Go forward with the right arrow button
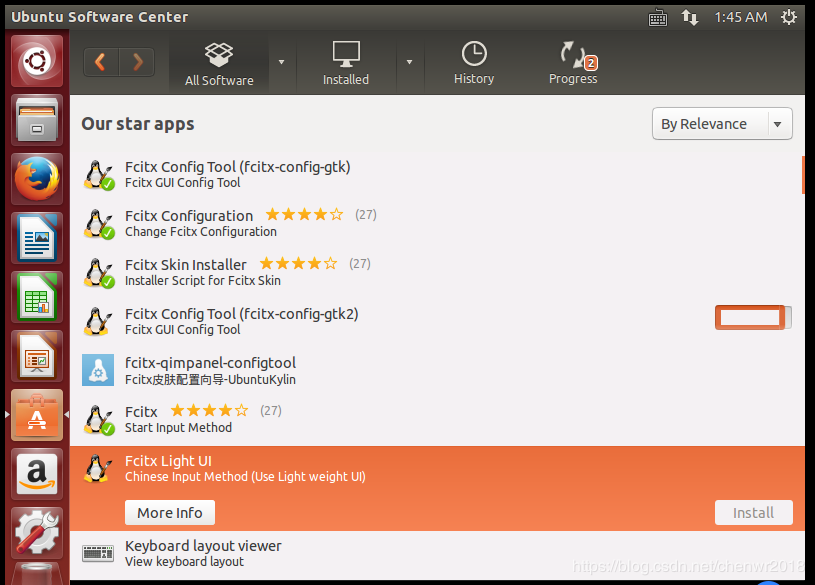The image size is (815, 585). click(x=137, y=62)
